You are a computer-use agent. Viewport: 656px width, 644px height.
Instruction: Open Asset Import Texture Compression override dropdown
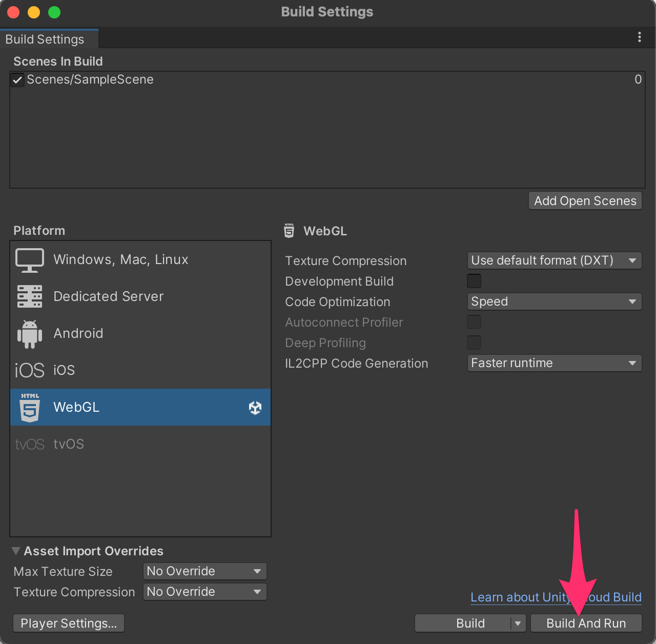205,592
